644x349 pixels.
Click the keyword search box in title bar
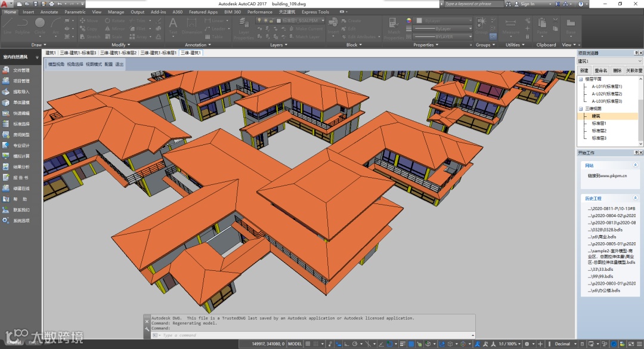[473, 4]
